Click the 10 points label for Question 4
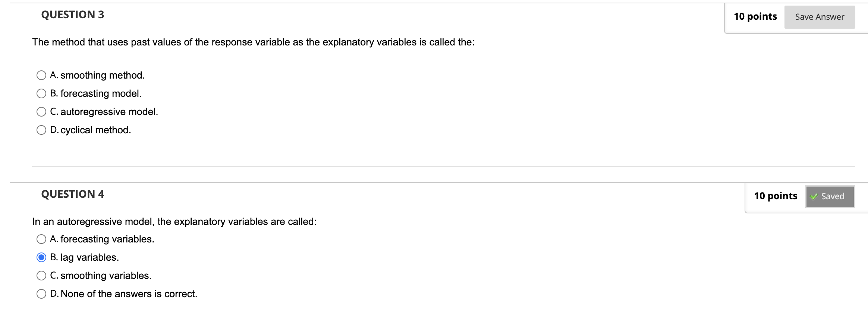 [775, 196]
